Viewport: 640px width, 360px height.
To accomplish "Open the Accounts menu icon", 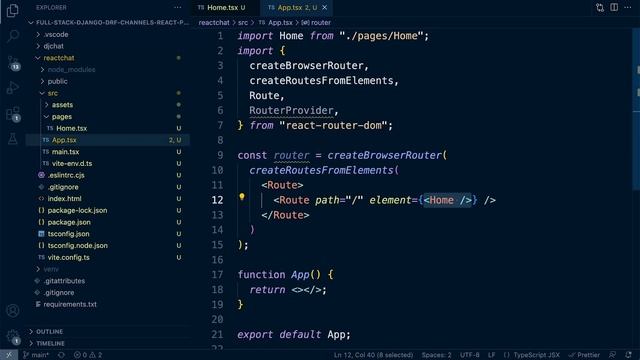I will point(13,311).
